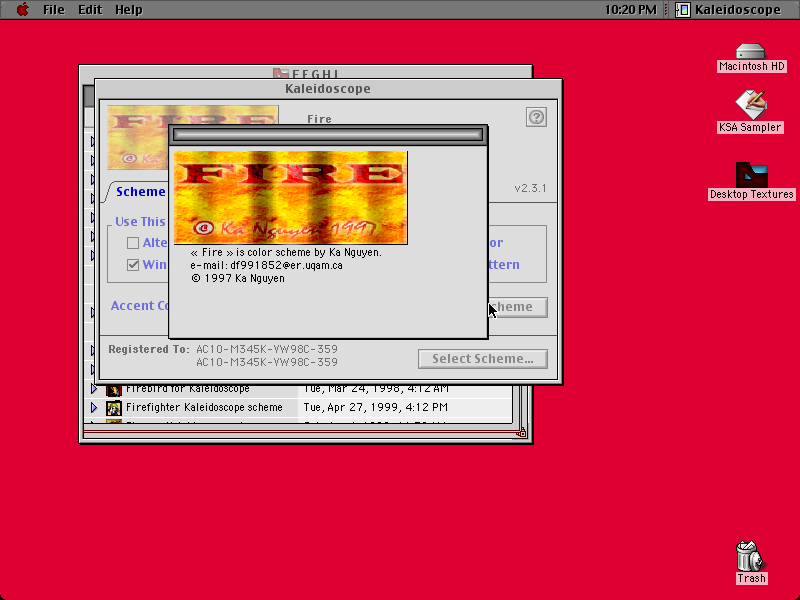This screenshot has width=800, height=600.
Task: Click the Firefighter Kaleidoscope scheme folder icon
Action: (x=113, y=408)
